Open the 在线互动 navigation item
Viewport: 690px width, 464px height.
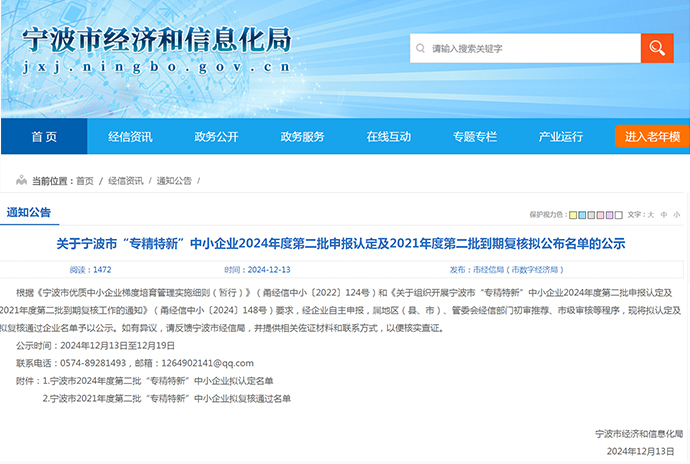(388, 137)
